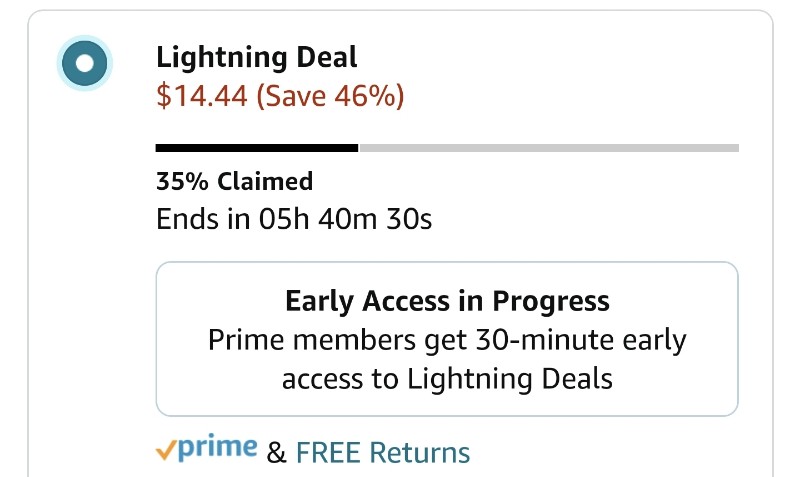The height and width of the screenshot is (477, 800).
Task: Click the word Returns in FREE Returns
Action: pos(419,453)
